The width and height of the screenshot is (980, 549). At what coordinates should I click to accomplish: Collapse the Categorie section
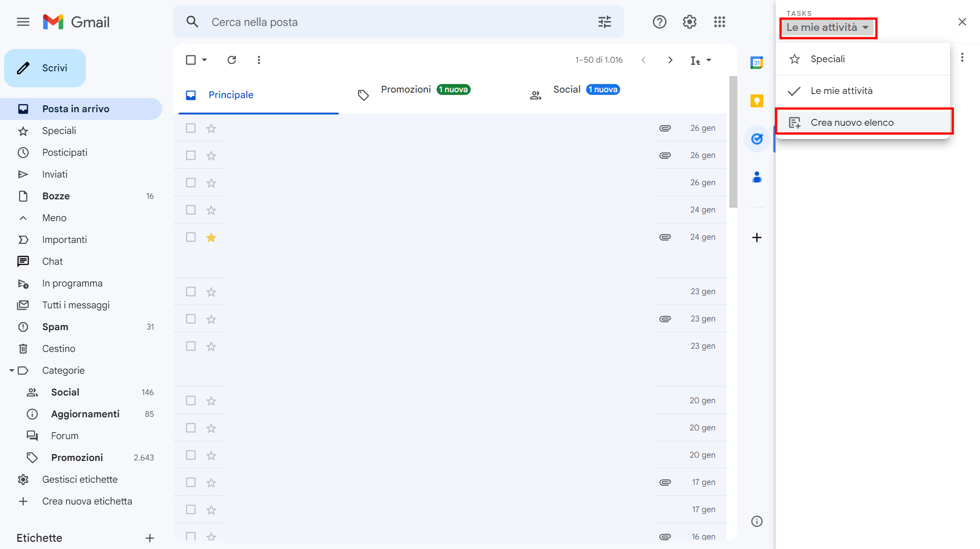click(x=12, y=370)
